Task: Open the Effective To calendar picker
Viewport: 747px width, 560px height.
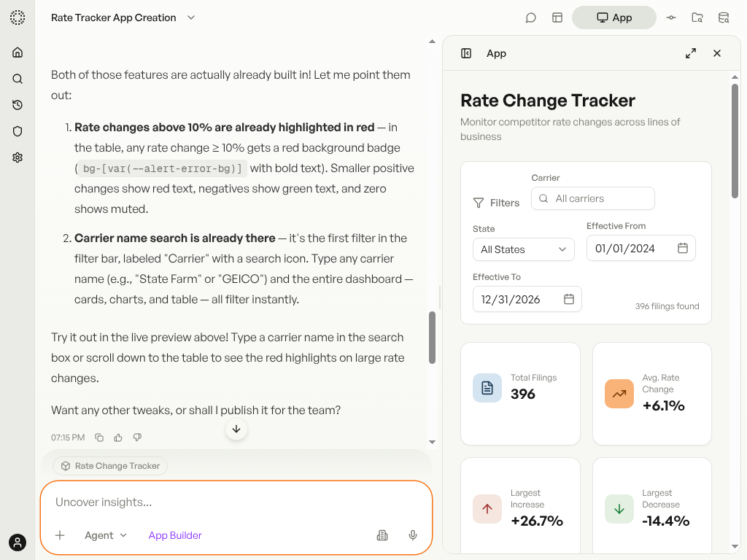Action: [569, 299]
